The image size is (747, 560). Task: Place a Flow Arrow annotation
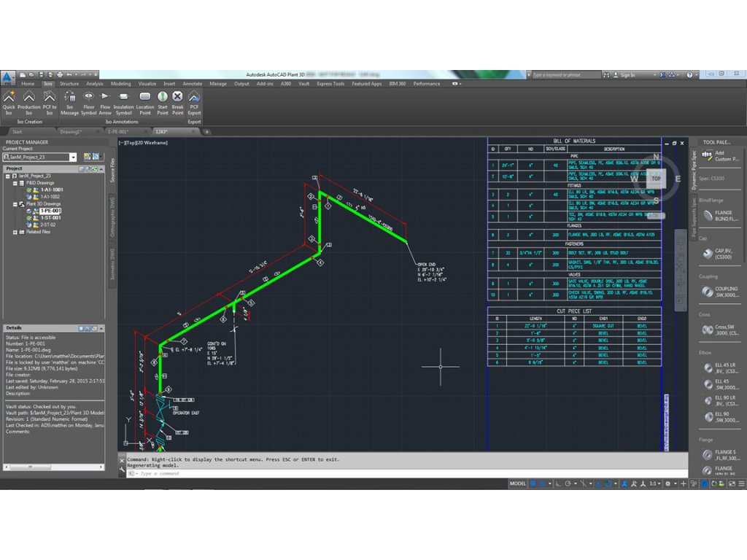(x=105, y=103)
